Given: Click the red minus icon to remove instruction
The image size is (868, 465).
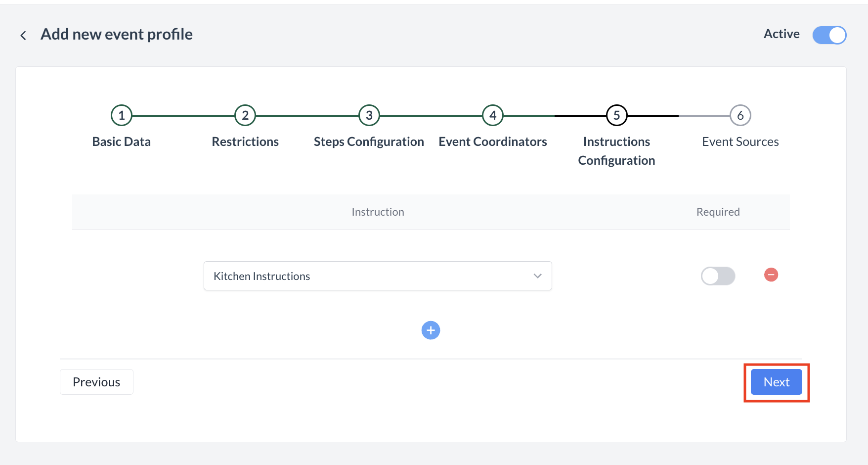Looking at the screenshot, I should pyautogui.click(x=771, y=275).
